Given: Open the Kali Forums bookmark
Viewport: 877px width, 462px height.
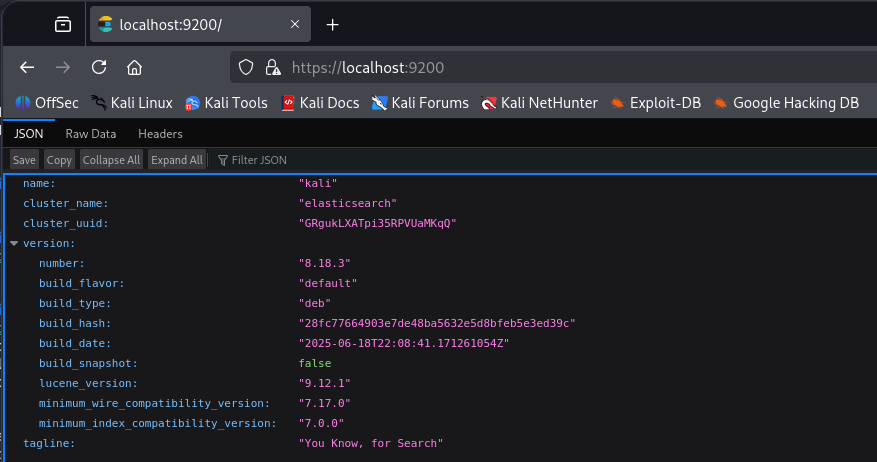Looking at the screenshot, I should click(x=420, y=103).
